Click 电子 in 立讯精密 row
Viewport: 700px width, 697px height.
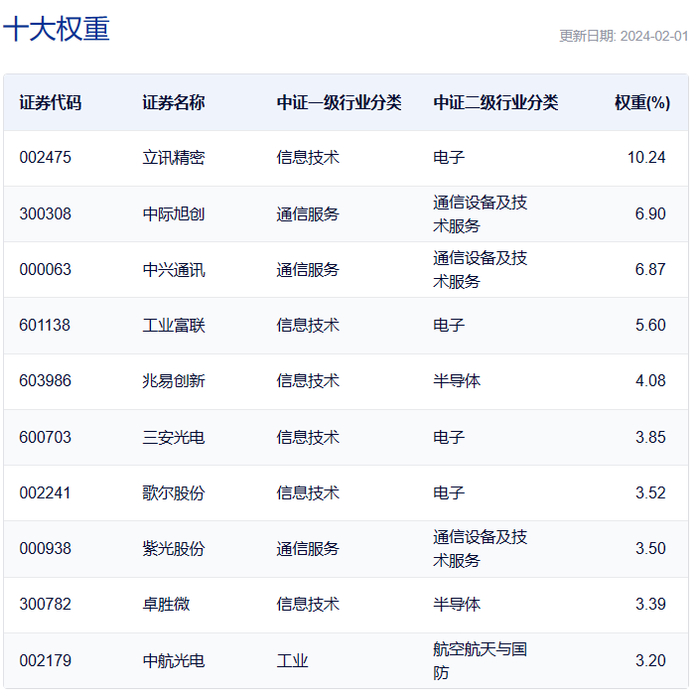pos(449,158)
